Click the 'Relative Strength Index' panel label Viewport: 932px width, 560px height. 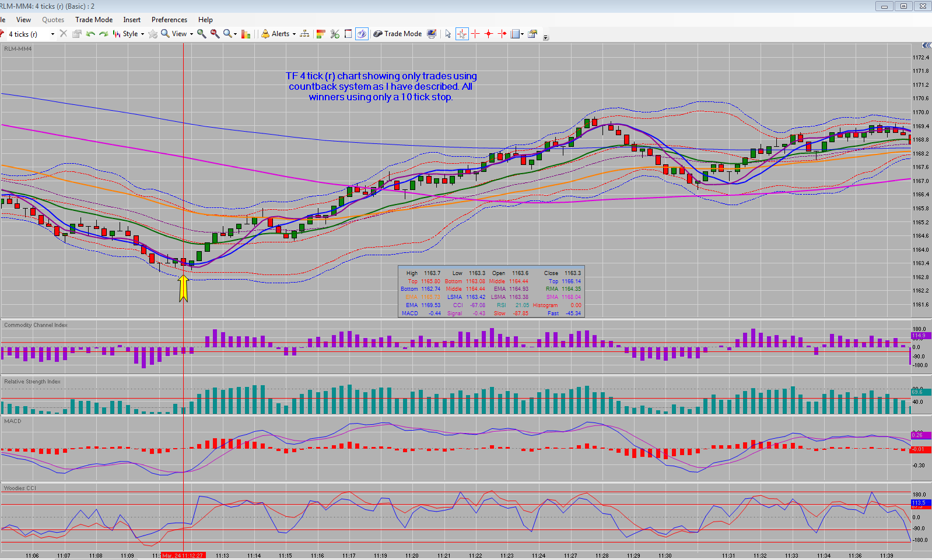(x=32, y=382)
